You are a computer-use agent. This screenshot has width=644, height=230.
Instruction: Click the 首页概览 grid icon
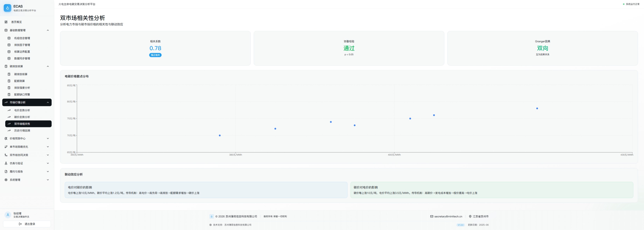point(6,22)
